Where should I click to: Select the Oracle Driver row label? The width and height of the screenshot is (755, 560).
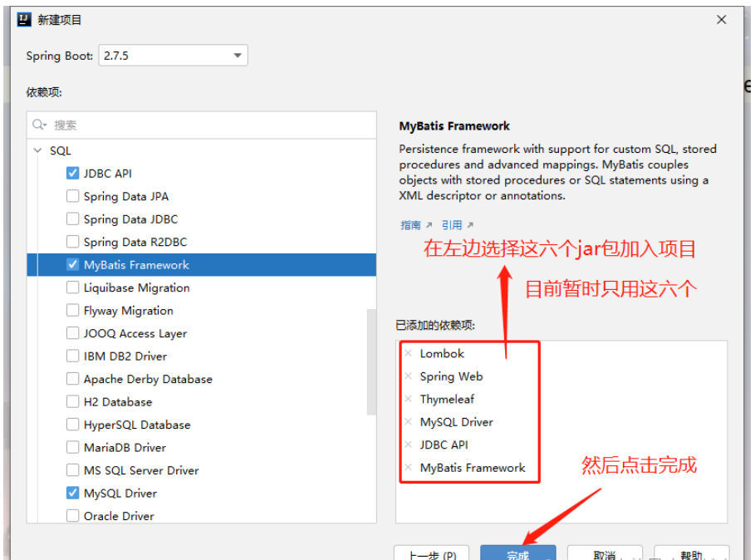119,516
